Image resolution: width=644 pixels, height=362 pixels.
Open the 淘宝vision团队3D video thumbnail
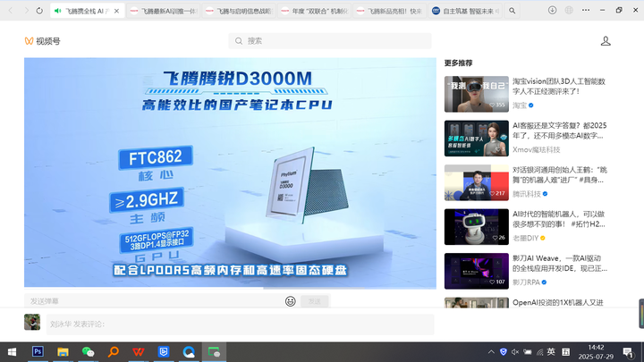point(477,94)
